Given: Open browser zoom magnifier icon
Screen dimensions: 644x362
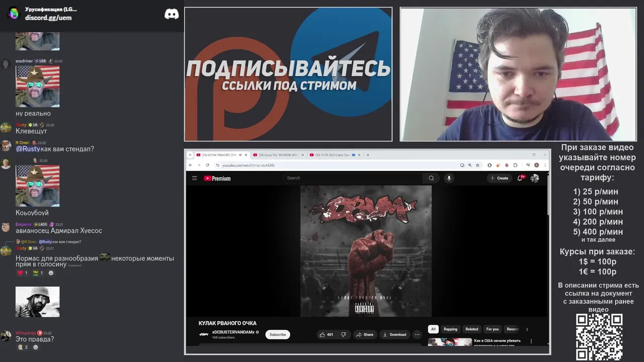Looking at the screenshot, I should [x=470, y=165].
